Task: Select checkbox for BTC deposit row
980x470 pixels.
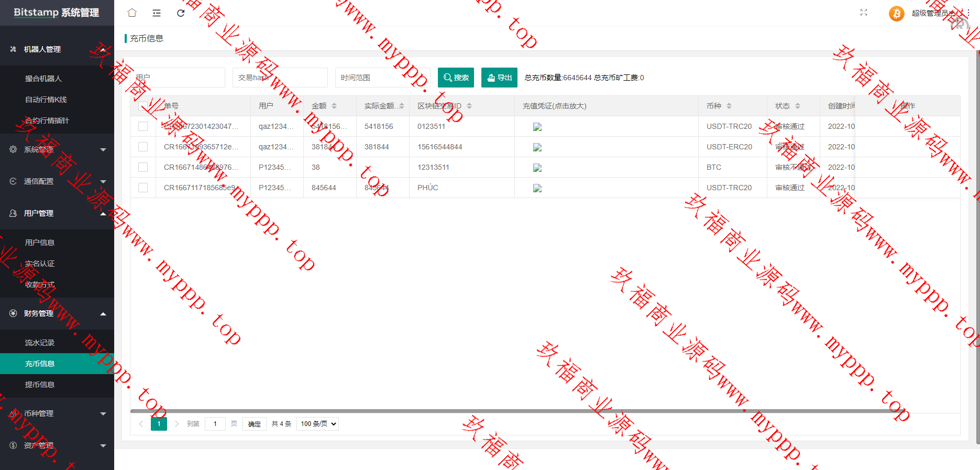Action: point(143,167)
